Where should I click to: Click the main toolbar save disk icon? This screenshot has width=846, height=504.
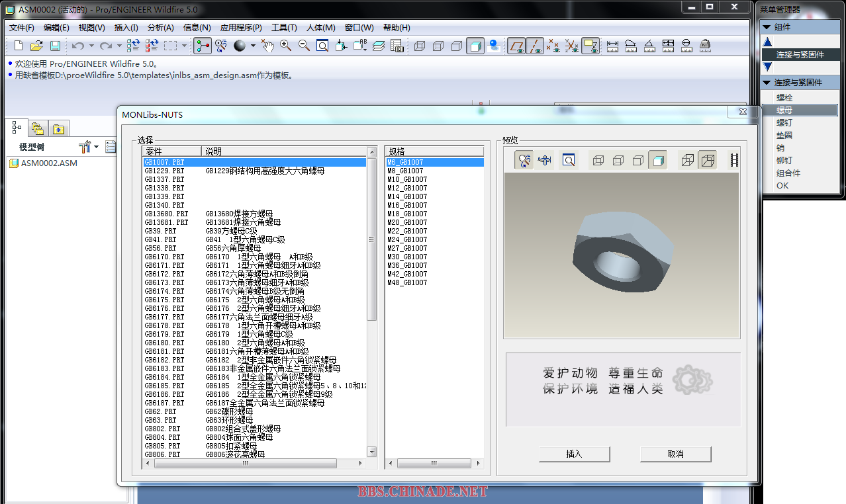tap(55, 46)
